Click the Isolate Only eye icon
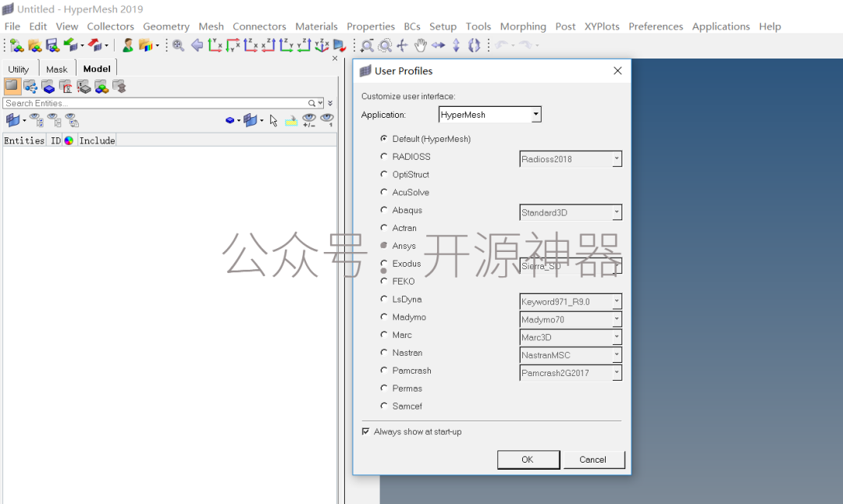The image size is (843, 504). [x=327, y=120]
